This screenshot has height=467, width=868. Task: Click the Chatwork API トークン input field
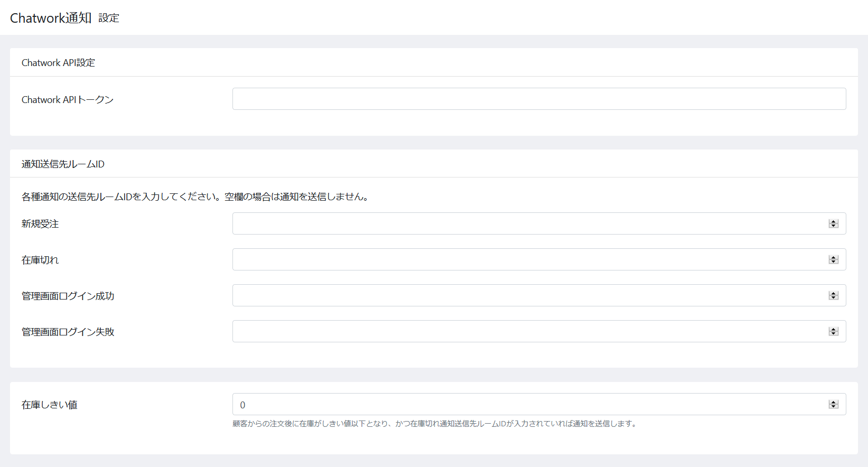tap(539, 99)
